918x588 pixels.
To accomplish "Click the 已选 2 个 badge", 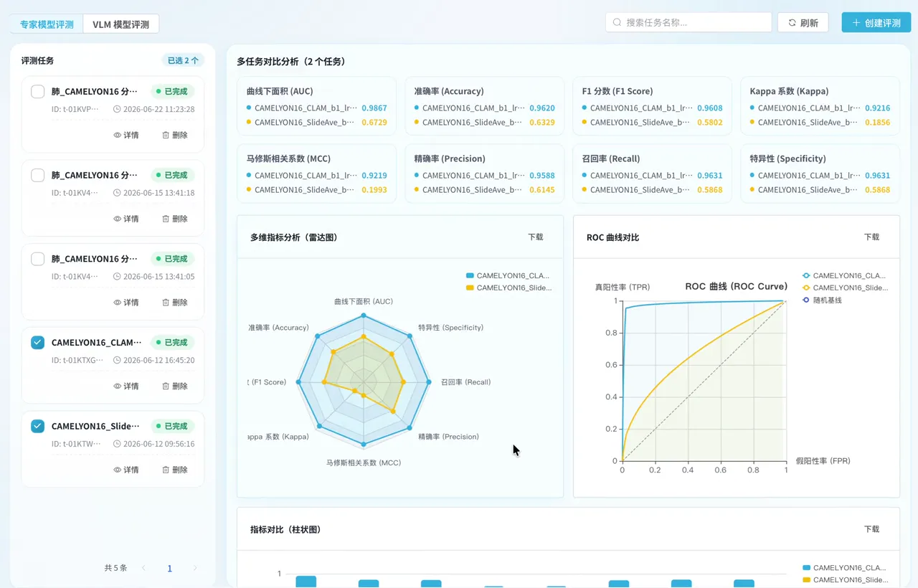I will coord(183,61).
